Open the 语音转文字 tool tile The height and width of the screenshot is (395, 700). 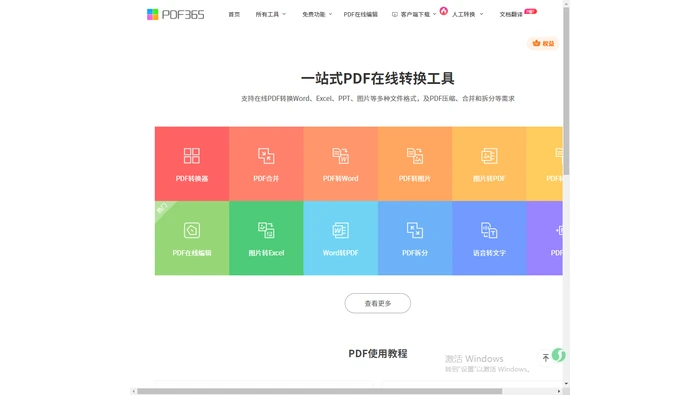pyautogui.click(x=489, y=238)
